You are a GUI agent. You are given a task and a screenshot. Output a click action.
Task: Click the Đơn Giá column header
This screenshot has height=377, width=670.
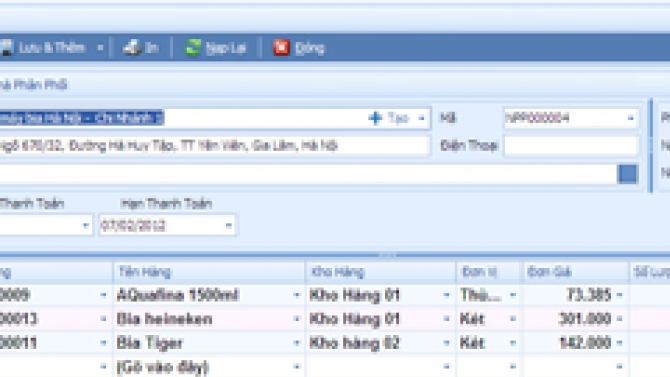[575, 272]
